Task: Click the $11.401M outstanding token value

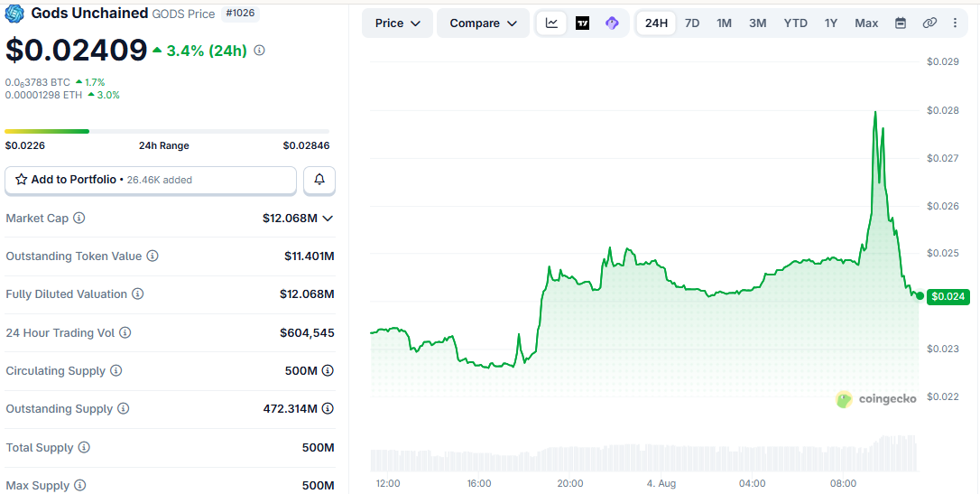Action: 310,256
